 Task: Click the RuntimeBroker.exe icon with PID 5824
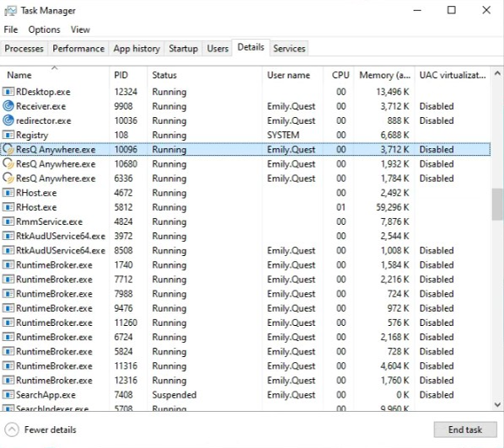pos(8,352)
